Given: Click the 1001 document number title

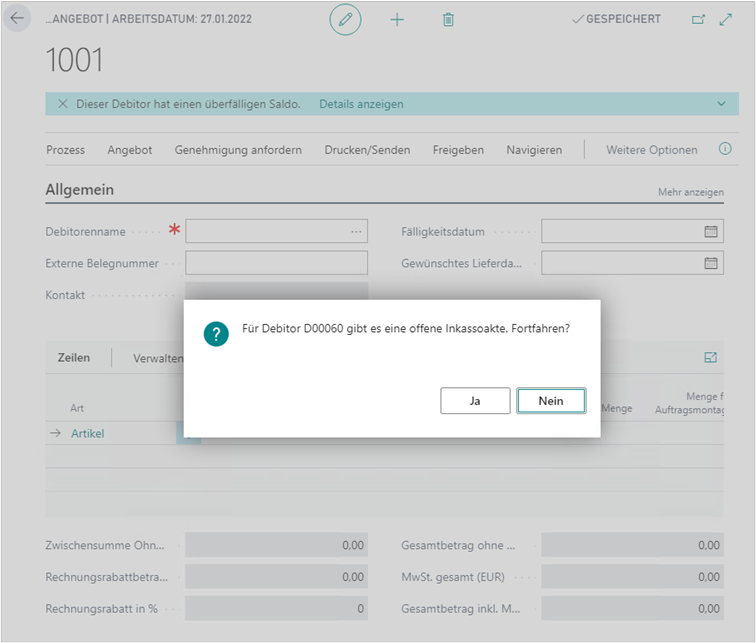Looking at the screenshot, I should [x=75, y=60].
